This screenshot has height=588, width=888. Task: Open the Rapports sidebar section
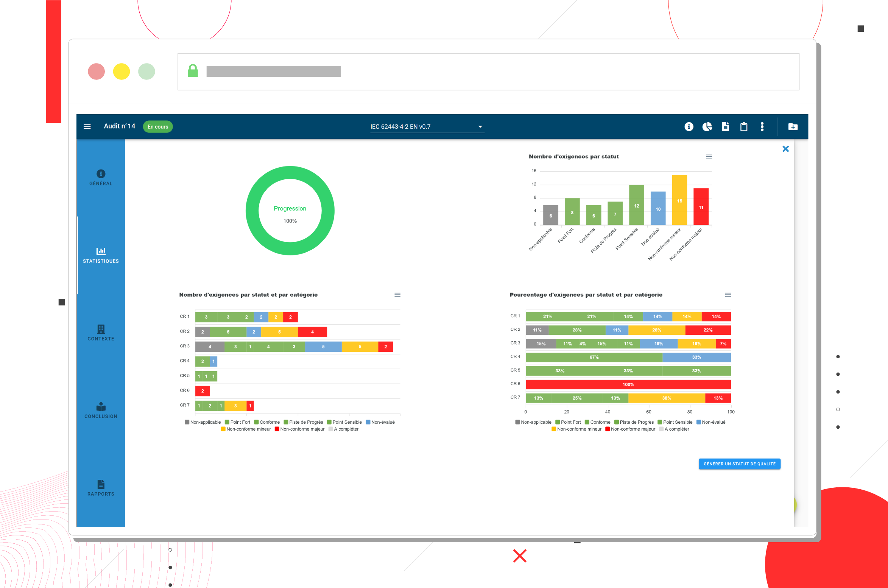pyautogui.click(x=101, y=488)
